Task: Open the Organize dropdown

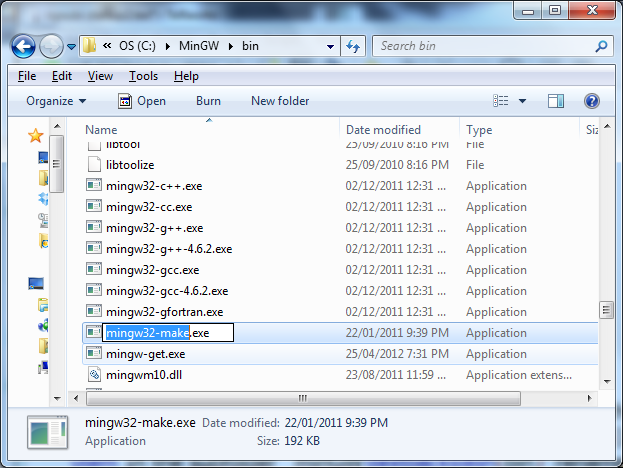Action: click(56, 101)
